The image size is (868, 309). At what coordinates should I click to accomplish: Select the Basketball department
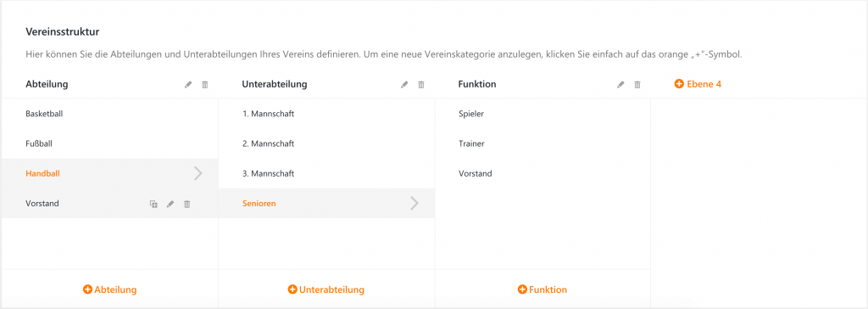click(x=109, y=114)
